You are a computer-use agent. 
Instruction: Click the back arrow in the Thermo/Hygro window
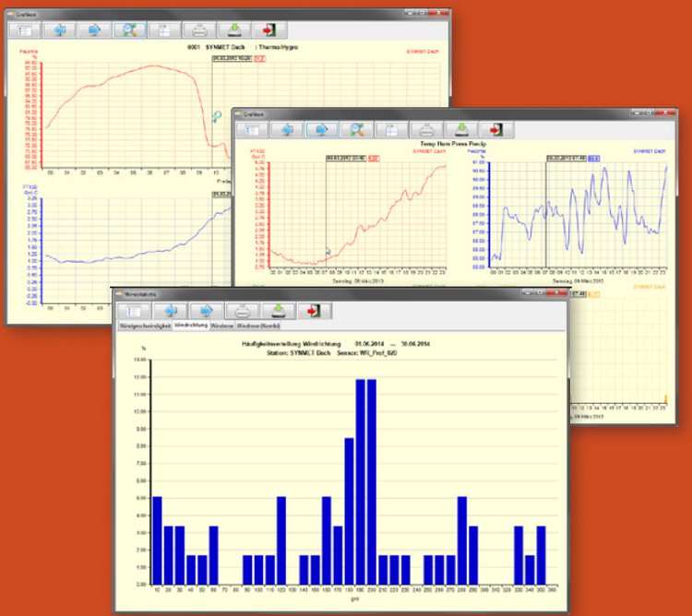point(60,29)
